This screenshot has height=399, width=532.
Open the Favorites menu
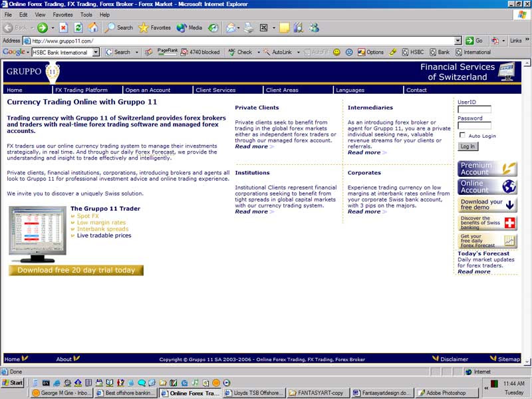(x=63, y=15)
